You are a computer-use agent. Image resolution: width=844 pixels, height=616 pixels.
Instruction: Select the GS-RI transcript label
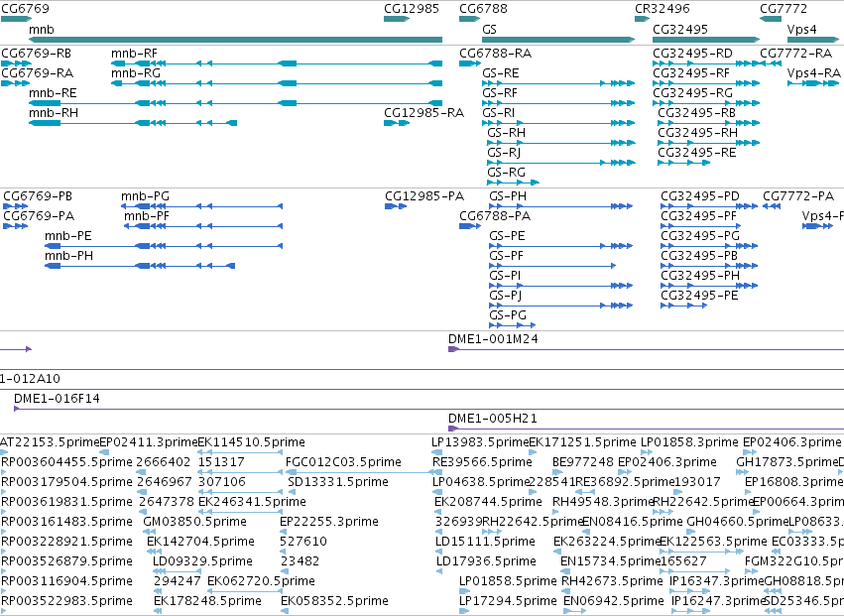(498, 112)
